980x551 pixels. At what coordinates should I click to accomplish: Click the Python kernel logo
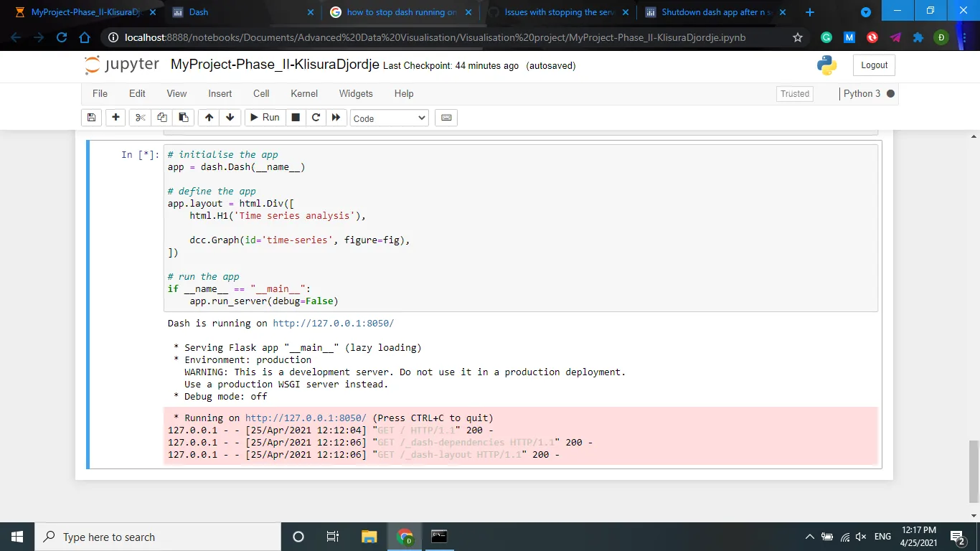(827, 65)
